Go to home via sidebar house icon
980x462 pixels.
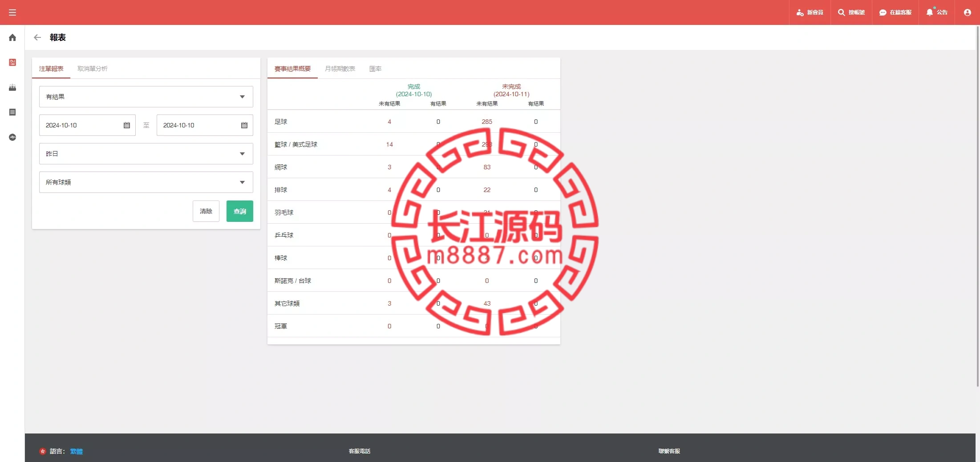tap(12, 37)
